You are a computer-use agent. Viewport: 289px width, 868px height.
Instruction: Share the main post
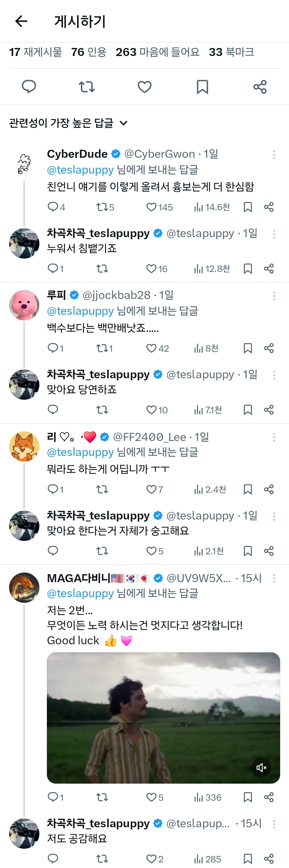[260, 87]
